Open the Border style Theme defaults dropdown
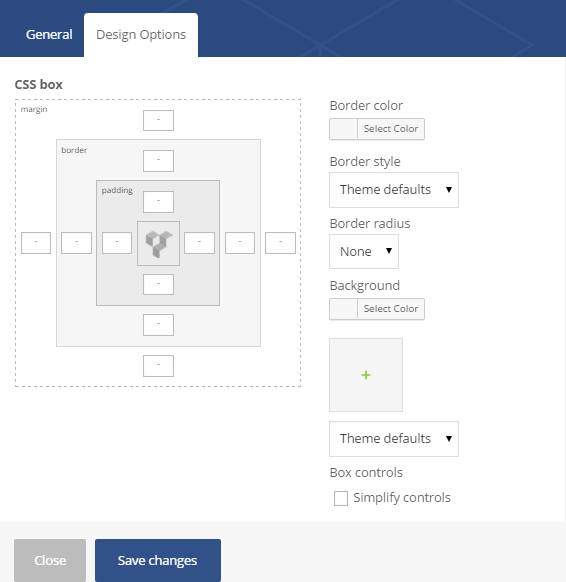 pyautogui.click(x=394, y=190)
